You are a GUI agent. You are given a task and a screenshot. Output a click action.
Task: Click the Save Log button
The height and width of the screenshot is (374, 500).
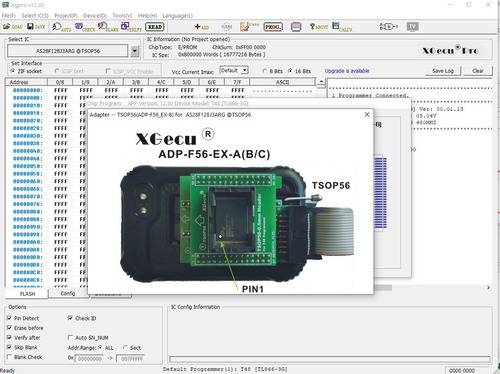point(443,71)
